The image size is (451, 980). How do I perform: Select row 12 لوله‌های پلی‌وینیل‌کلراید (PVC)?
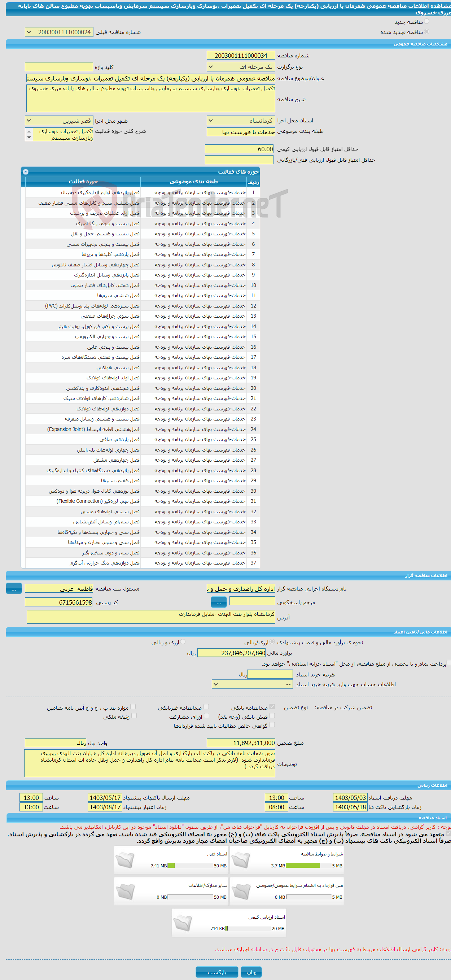[x=142, y=305]
